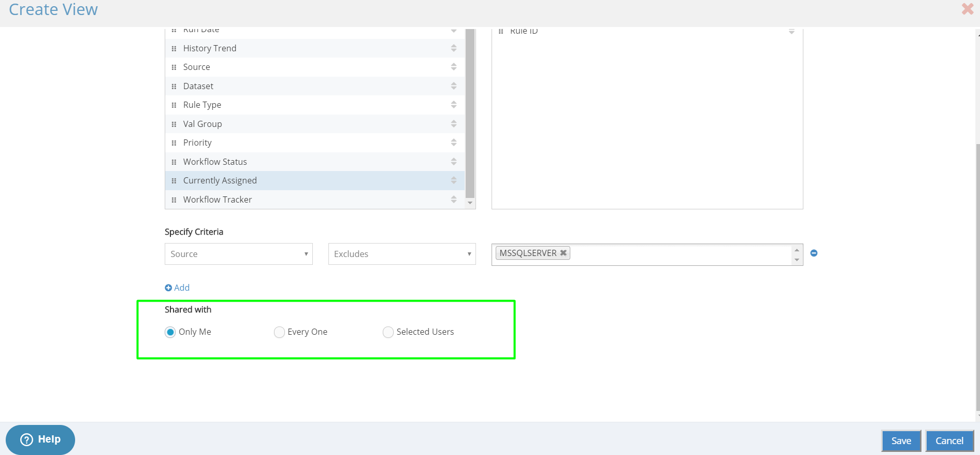Click drag handle icon for Workflow Tracker
Screen dimensions: 980x455
point(174,200)
